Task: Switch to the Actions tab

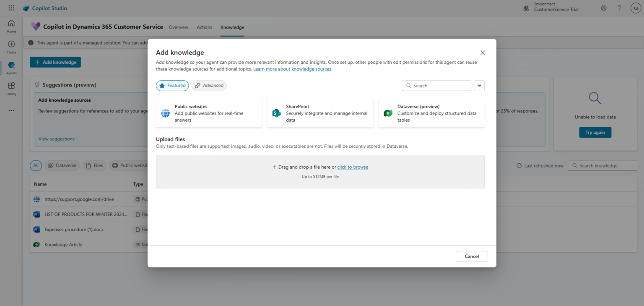Action: (x=204, y=27)
